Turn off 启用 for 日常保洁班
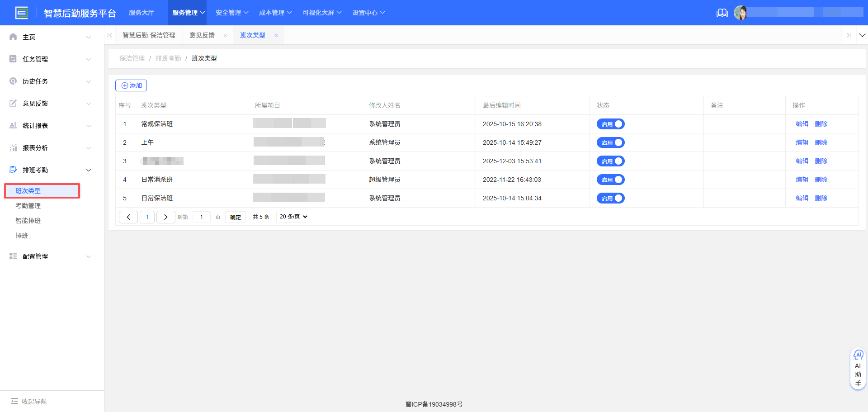 point(610,198)
